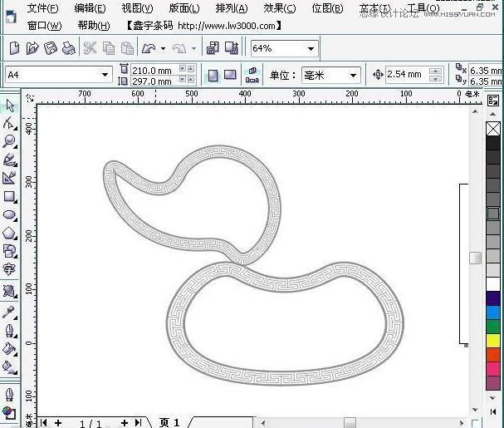Click the nudge offset 2.54 mm field
Image resolution: width=504 pixels, height=428 pixels.
(x=407, y=74)
